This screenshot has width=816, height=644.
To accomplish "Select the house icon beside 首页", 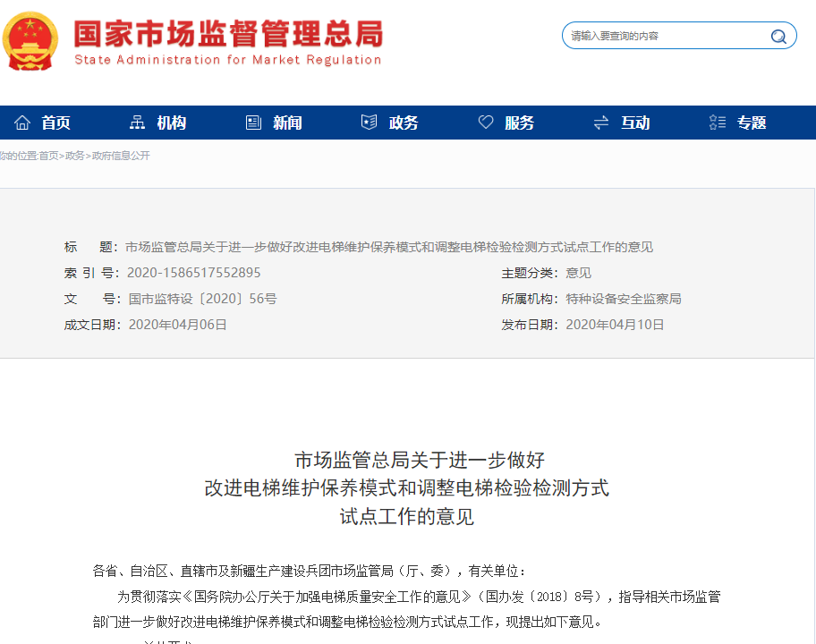I will (x=23, y=123).
